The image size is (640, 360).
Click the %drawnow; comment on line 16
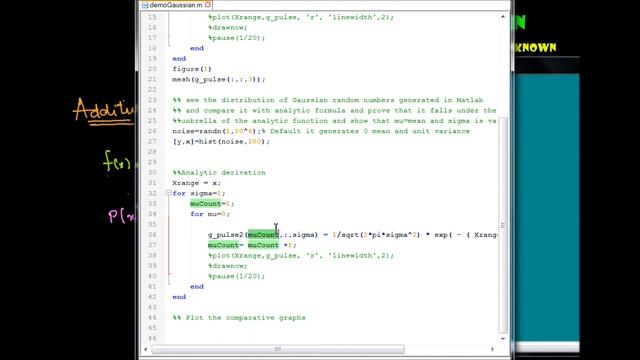point(228,27)
